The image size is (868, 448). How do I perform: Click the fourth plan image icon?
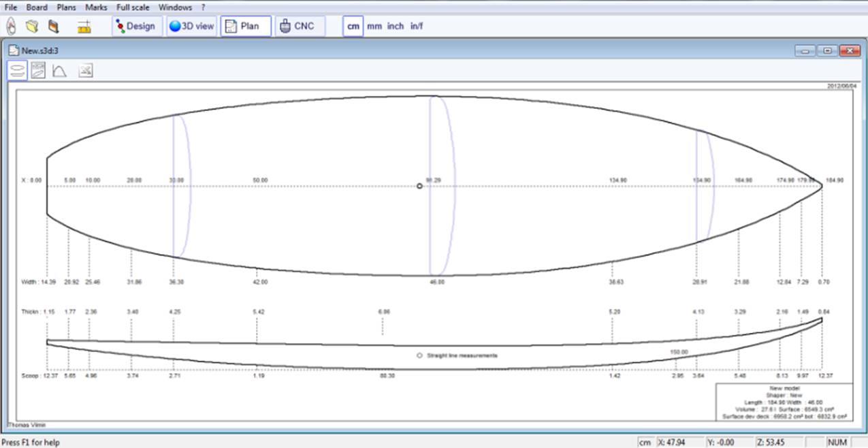pos(85,70)
